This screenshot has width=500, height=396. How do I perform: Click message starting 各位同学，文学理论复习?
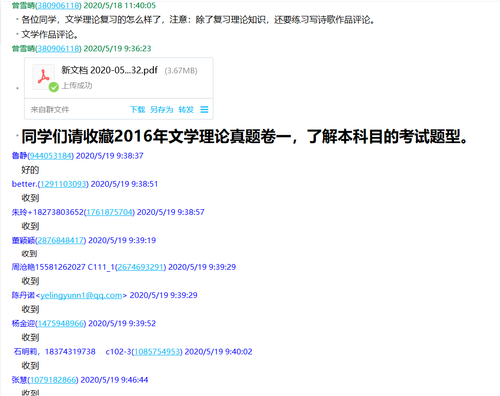[198, 20]
